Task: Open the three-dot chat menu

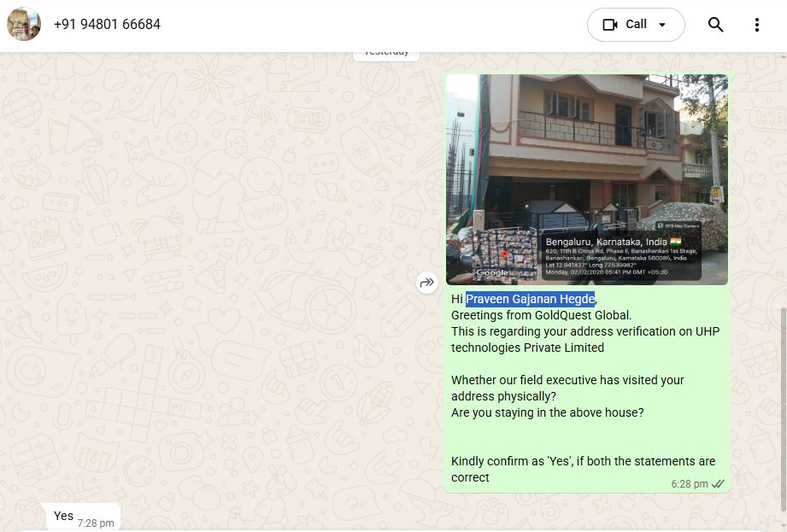Action: coord(757,25)
